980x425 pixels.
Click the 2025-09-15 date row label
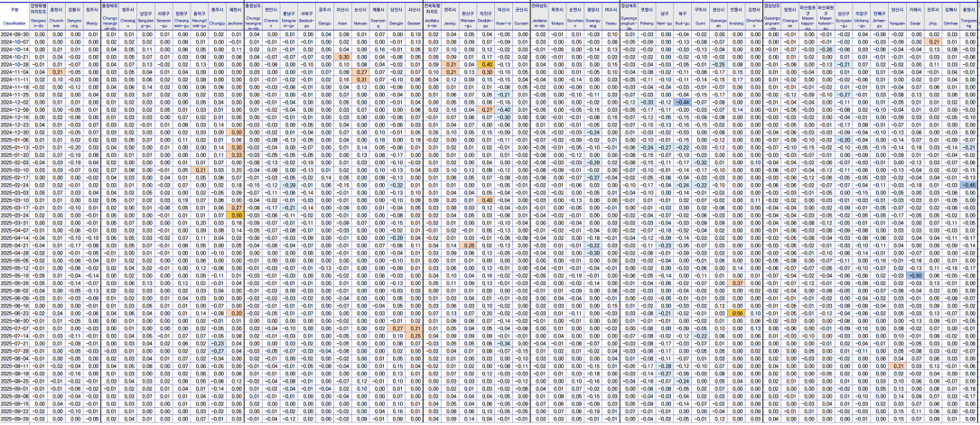[14, 404]
